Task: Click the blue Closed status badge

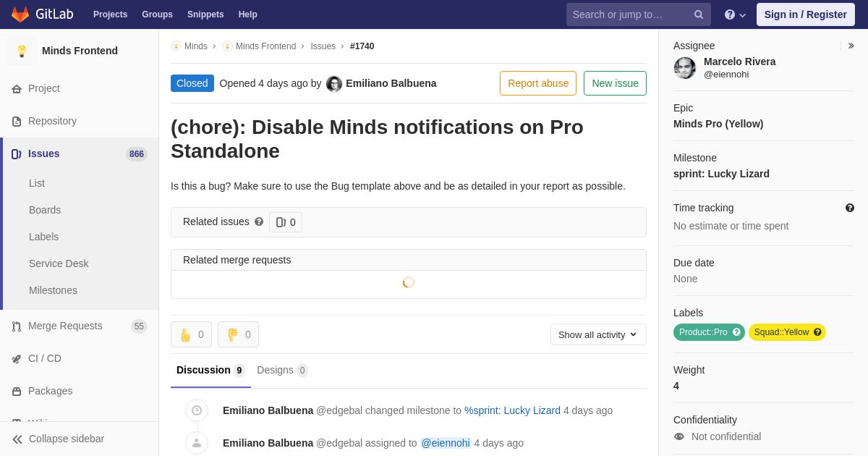Action: [192, 83]
